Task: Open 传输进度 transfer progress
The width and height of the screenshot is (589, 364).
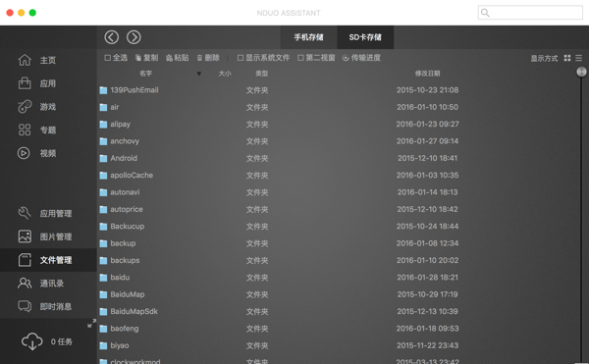Action: pos(361,58)
